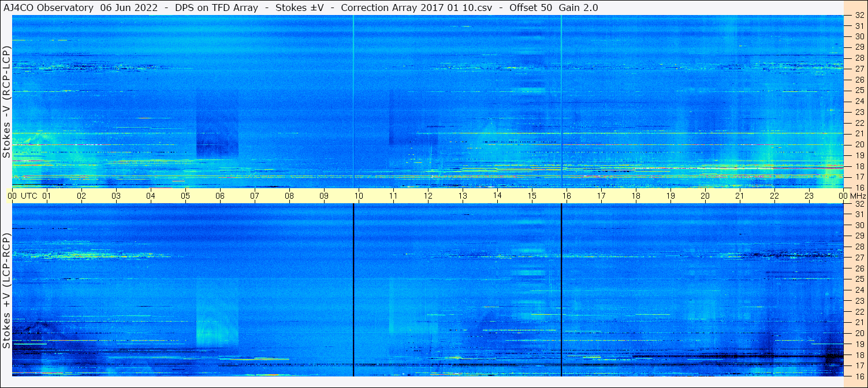The height and width of the screenshot is (388, 868).
Task: Click the 02 hour tick label
Action: tap(81, 196)
